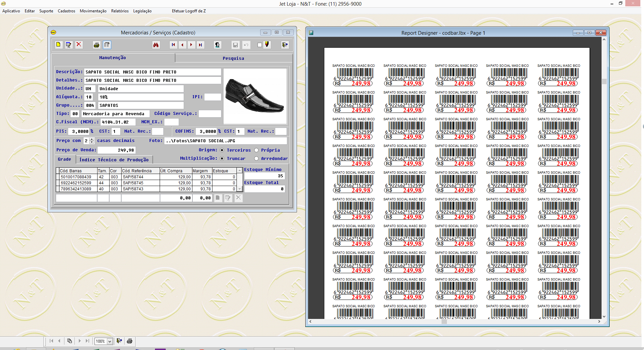644x350 pixels.
Task: Click the grid edit-line icon below the table
Action: tap(228, 198)
